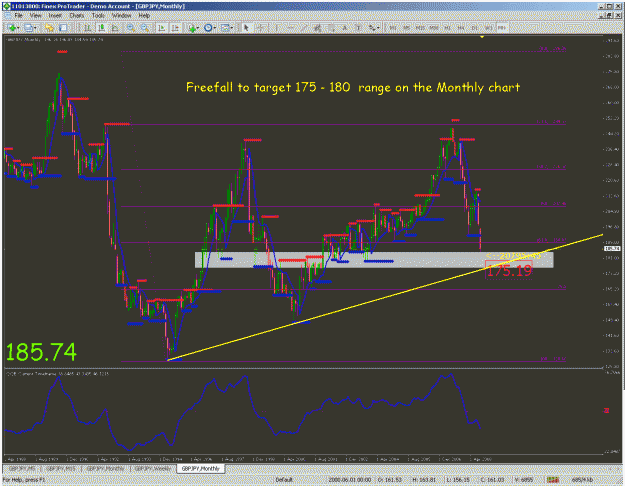Click the connection status bars icon
The height and width of the screenshot is (486, 625).
[553, 480]
